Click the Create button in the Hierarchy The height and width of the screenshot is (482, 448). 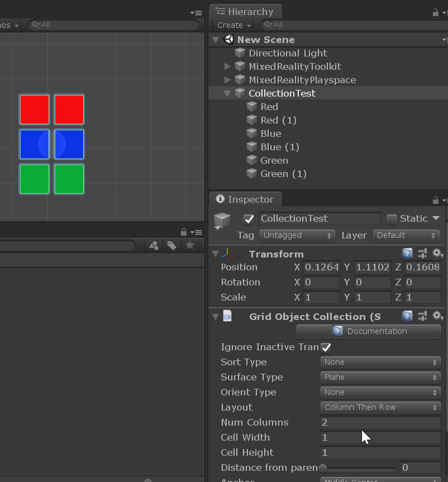[x=232, y=25]
